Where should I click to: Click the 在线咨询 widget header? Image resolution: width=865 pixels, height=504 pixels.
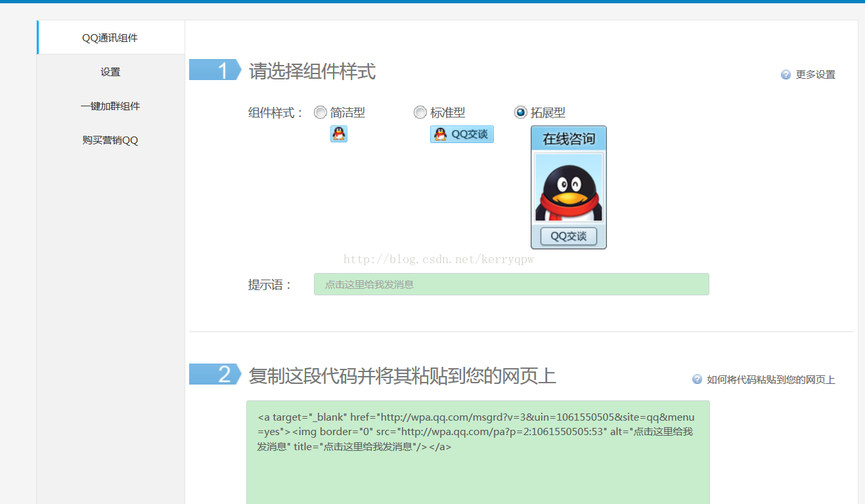tap(569, 138)
